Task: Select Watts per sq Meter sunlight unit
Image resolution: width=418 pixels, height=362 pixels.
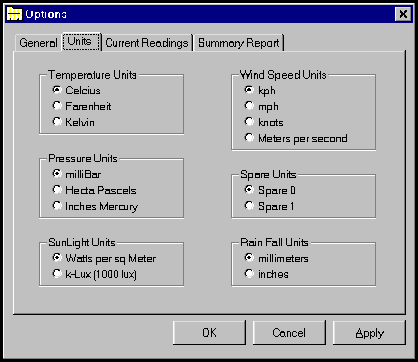Action: pos(104,258)
